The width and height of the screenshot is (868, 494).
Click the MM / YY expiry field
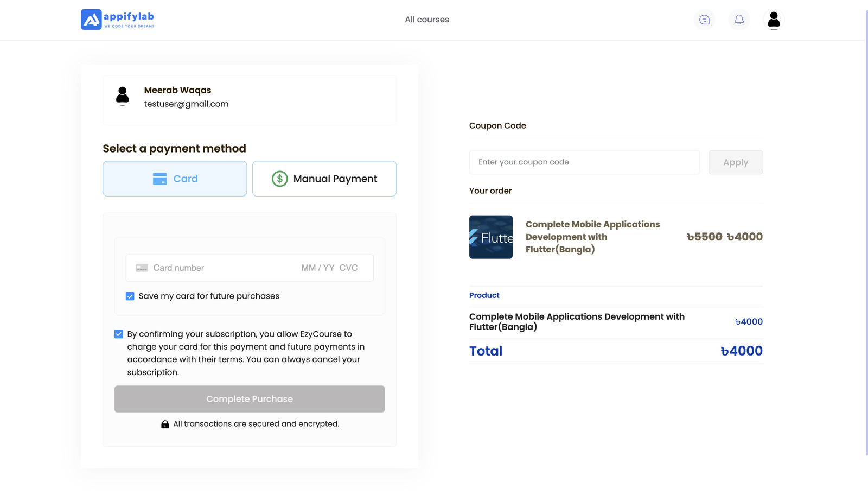(x=318, y=268)
